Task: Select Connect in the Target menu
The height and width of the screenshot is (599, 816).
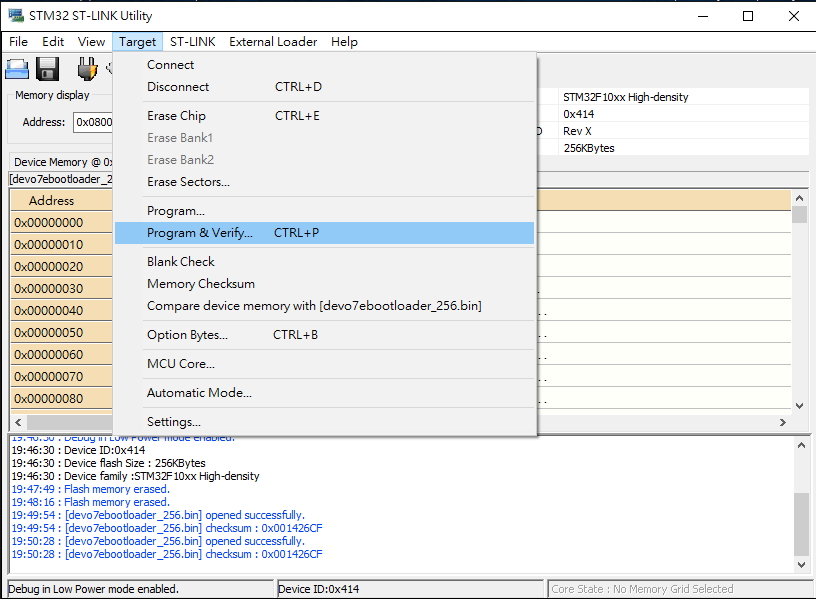Action: (x=324, y=65)
